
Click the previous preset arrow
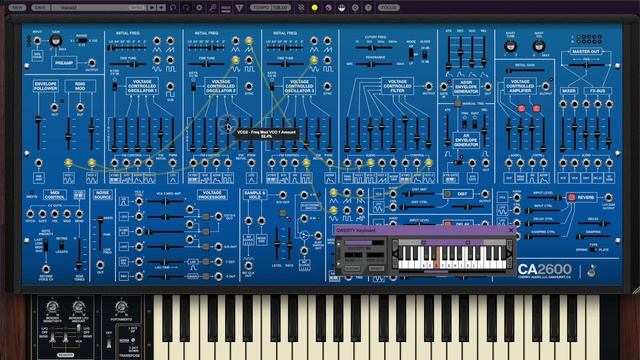pos(152,7)
